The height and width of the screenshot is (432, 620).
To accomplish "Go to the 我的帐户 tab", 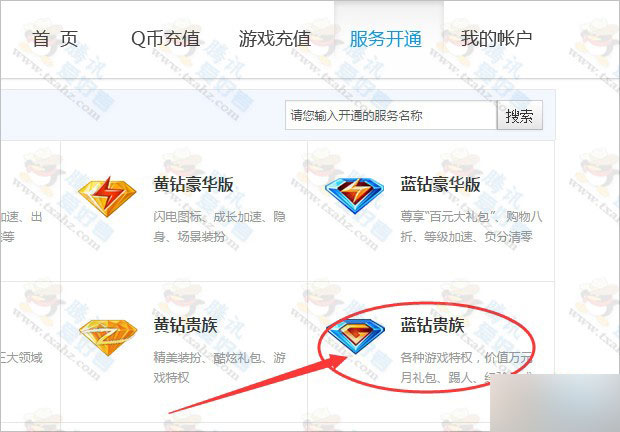I will click(x=496, y=39).
